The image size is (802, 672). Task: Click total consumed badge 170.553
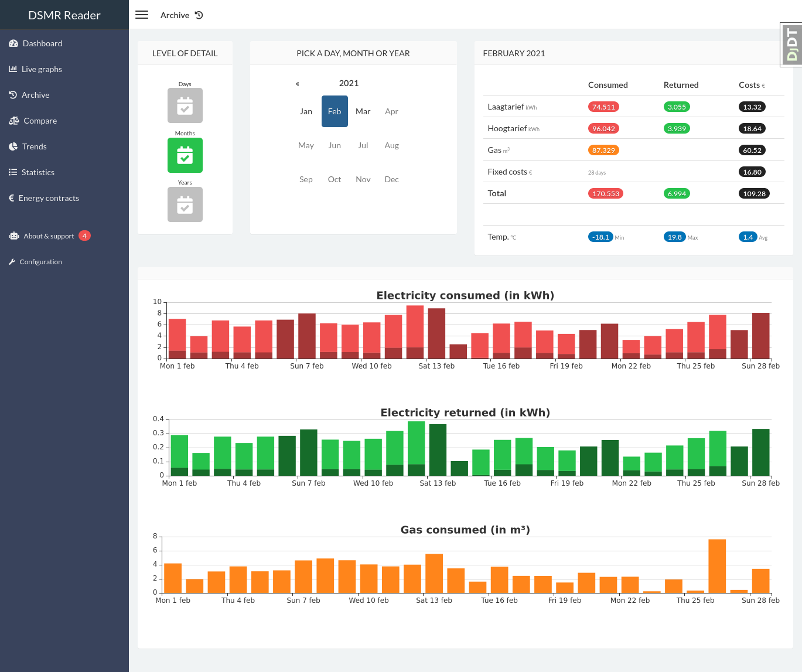click(606, 193)
